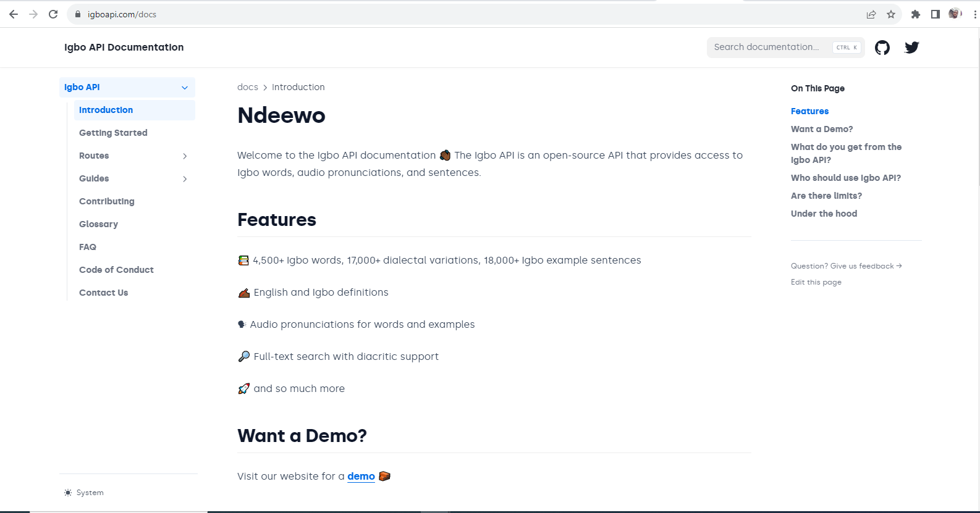Open the Twitter bird icon
The height and width of the screenshot is (513, 980).
point(911,48)
